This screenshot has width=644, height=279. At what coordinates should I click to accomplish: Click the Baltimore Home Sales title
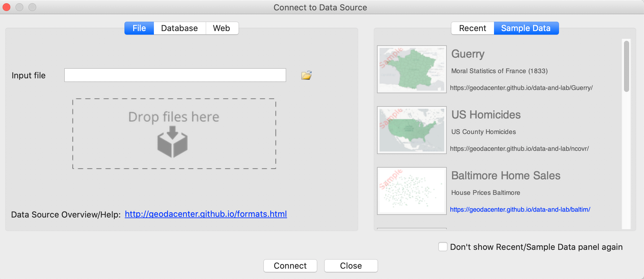(x=506, y=175)
